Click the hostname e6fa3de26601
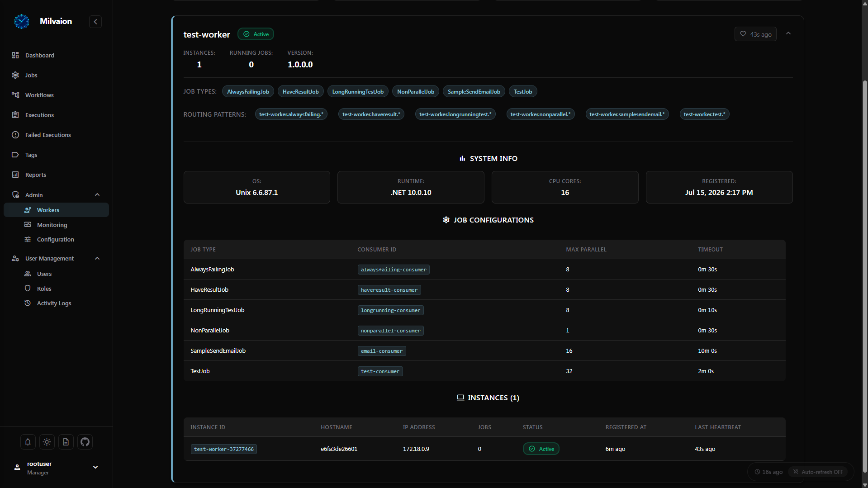Viewport: 868px width, 488px height. click(x=339, y=449)
